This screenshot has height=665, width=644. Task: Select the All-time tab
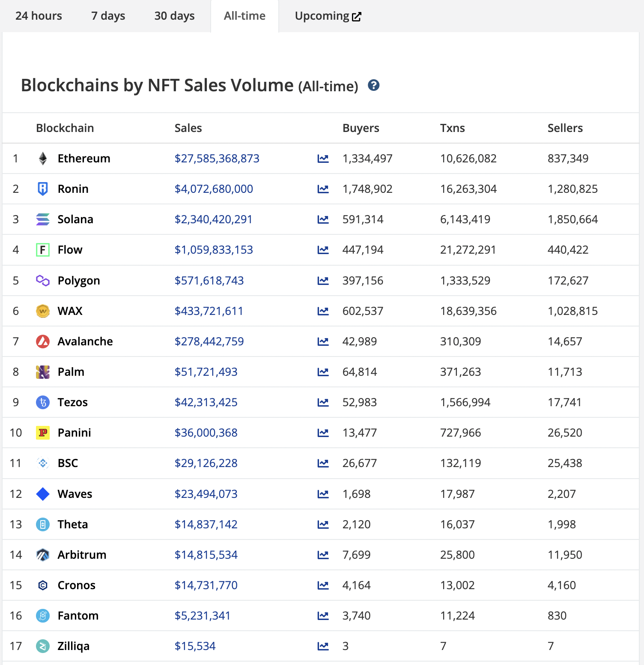click(x=244, y=16)
